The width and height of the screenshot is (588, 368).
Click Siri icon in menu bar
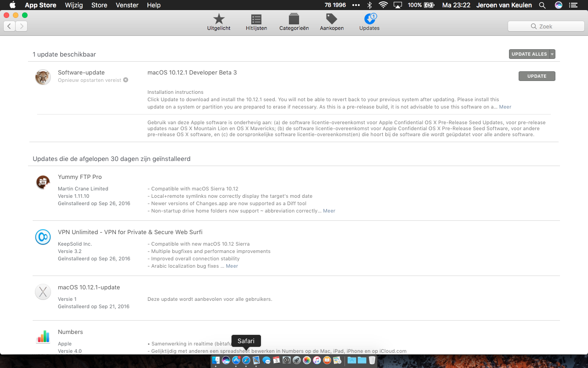click(559, 5)
